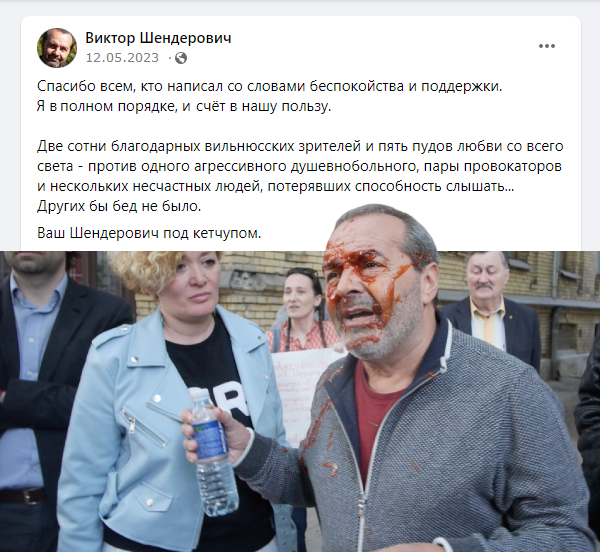Click the line 'Я в полном порядке'
The height and width of the screenshot is (552, 600).
184,106
